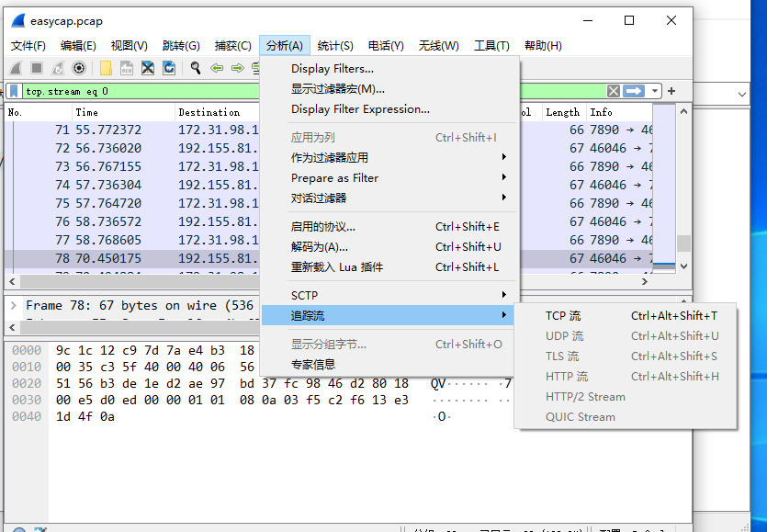Screen dimensions: 767x532
Task: Choose 启用的协议... menu item
Action: coord(389,227)
